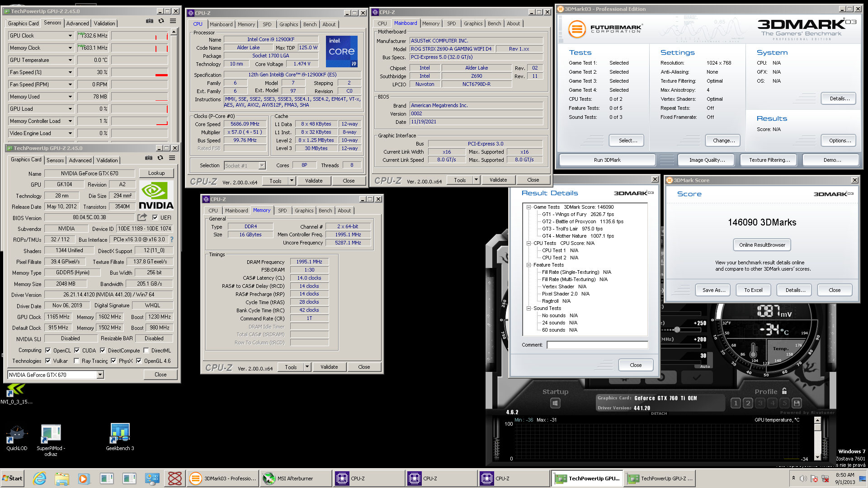
Task: Click camera icon in lower GPU-Z Graphics Card window
Action: [148, 158]
